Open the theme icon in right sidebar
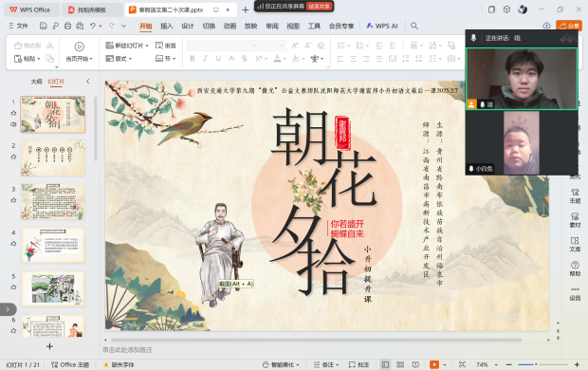588x370 pixels. point(575,196)
